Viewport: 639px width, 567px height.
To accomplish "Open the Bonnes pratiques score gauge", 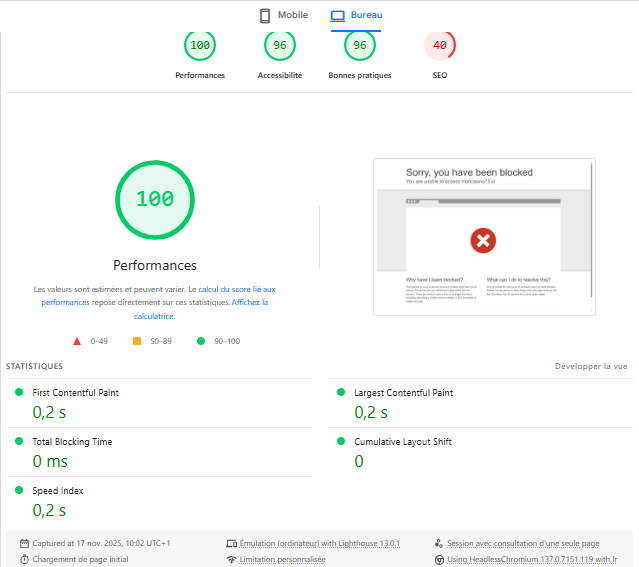I will (360, 45).
